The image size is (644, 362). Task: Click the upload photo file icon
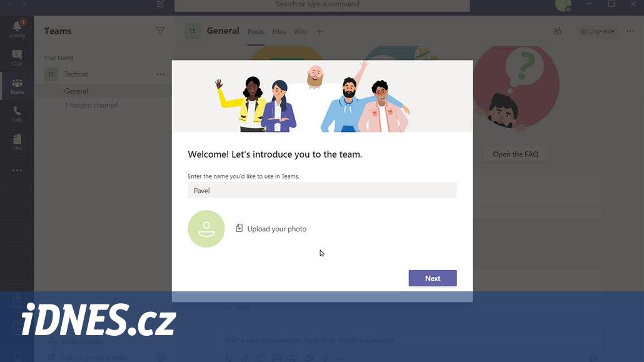pyautogui.click(x=239, y=228)
